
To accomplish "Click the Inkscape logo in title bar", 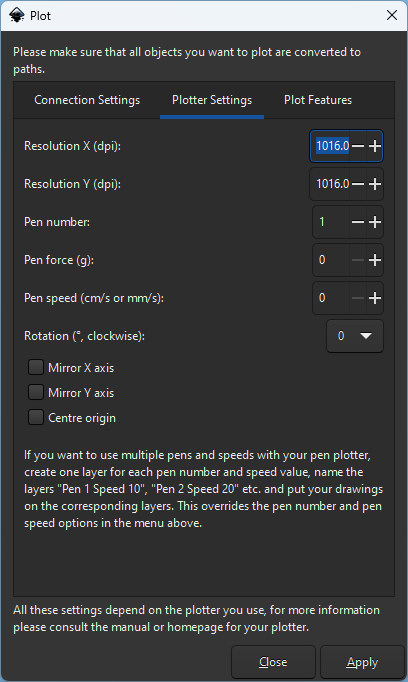I will click(17, 16).
